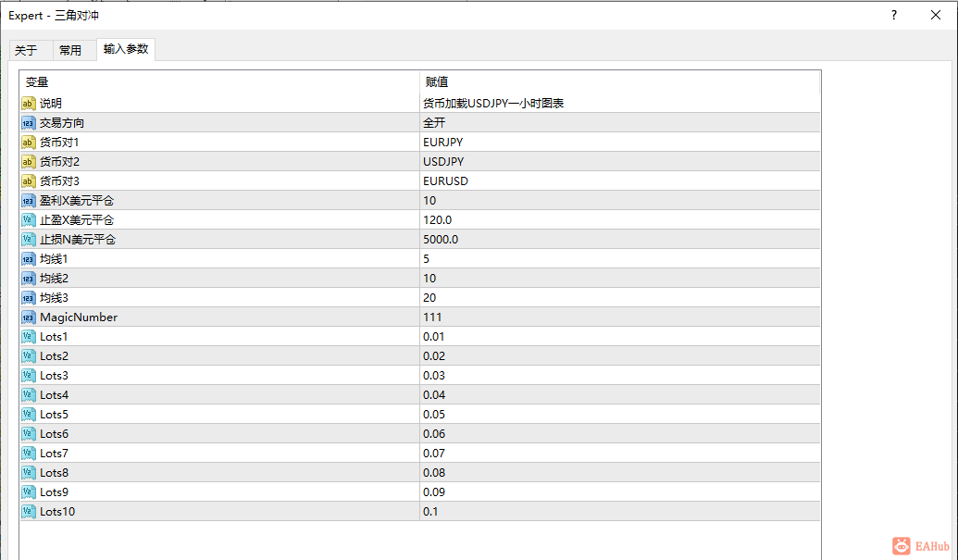
Task: Click the integer icon beside MagicNumber
Action: (x=28, y=317)
